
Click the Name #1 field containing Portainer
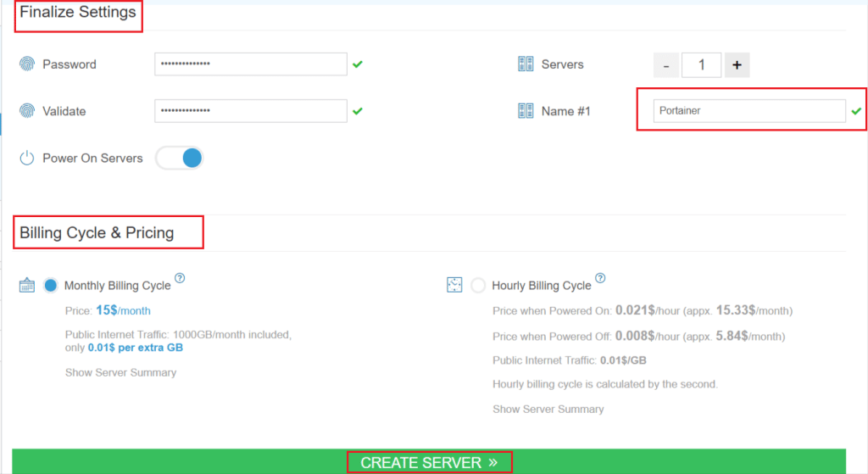pyautogui.click(x=749, y=111)
